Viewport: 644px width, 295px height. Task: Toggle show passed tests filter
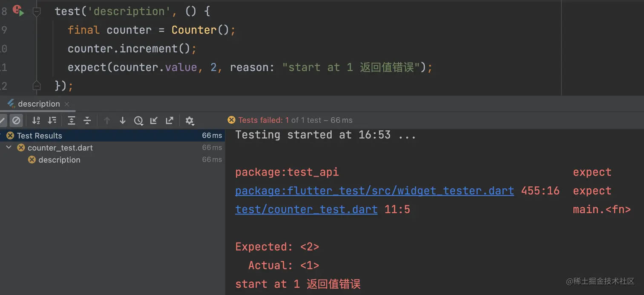(2, 121)
